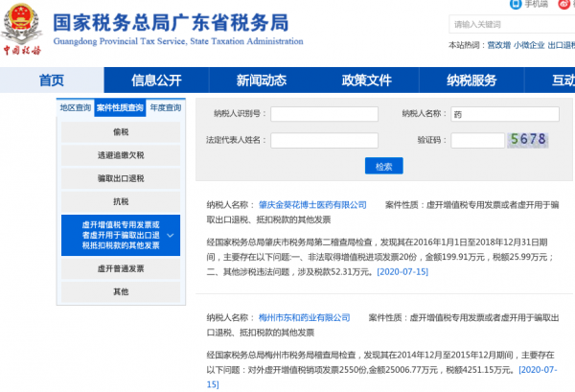
Task: Select the 偷税 case type
Action: pos(120,131)
